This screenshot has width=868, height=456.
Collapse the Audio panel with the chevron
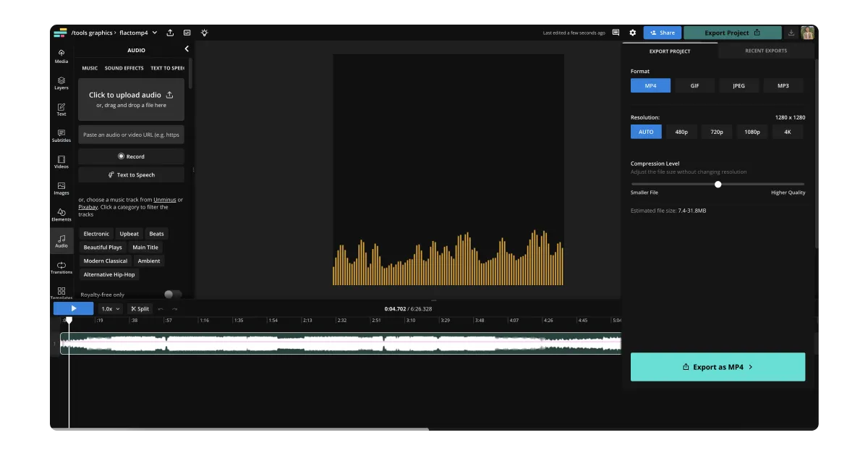187,49
